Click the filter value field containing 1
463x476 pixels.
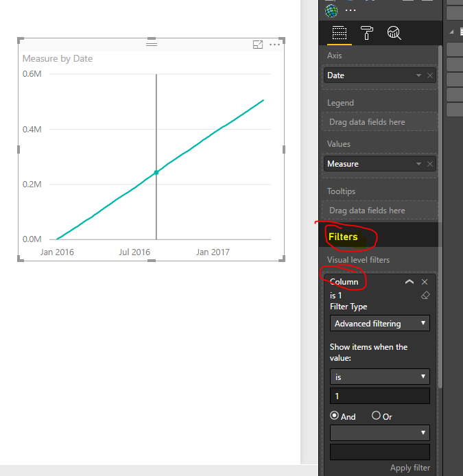pos(380,396)
